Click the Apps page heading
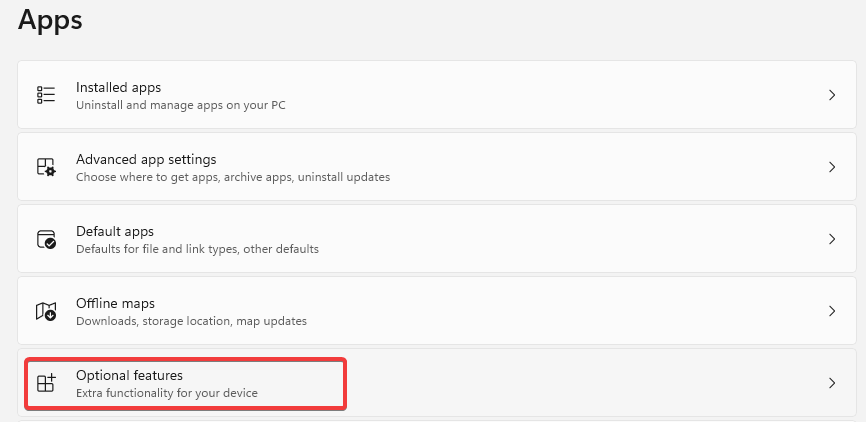Screen dimensions: 866x422 point(50,19)
